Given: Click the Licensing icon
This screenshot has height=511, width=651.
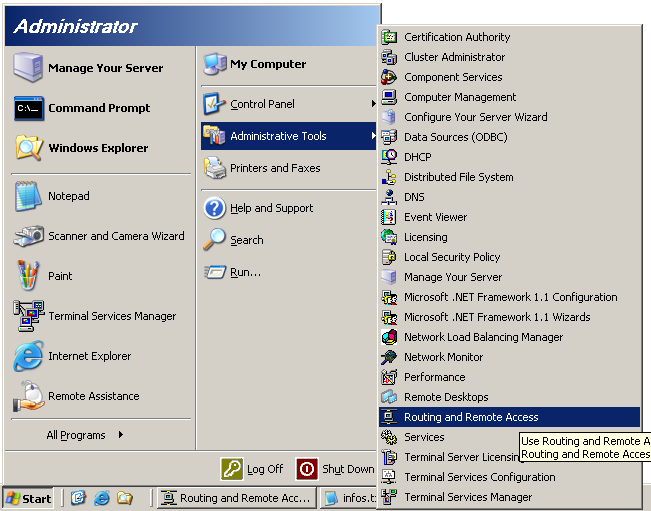Looking at the screenshot, I should [389, 237].
